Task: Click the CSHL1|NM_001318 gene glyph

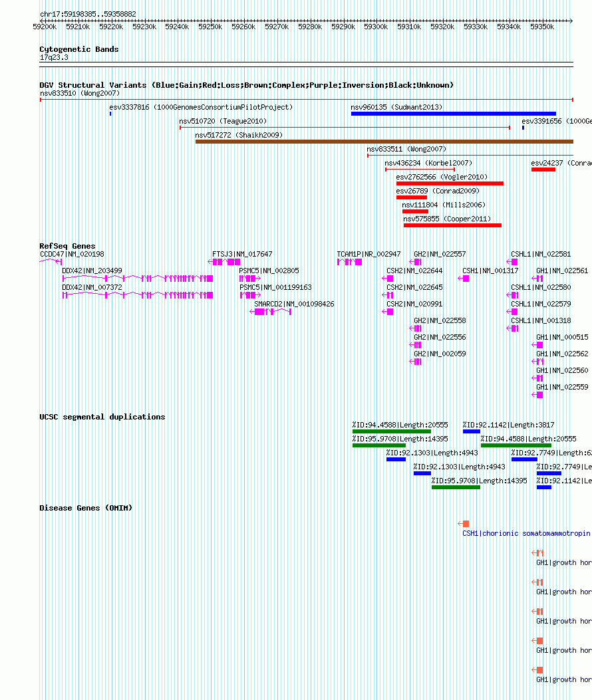Action: click(512, 328)
